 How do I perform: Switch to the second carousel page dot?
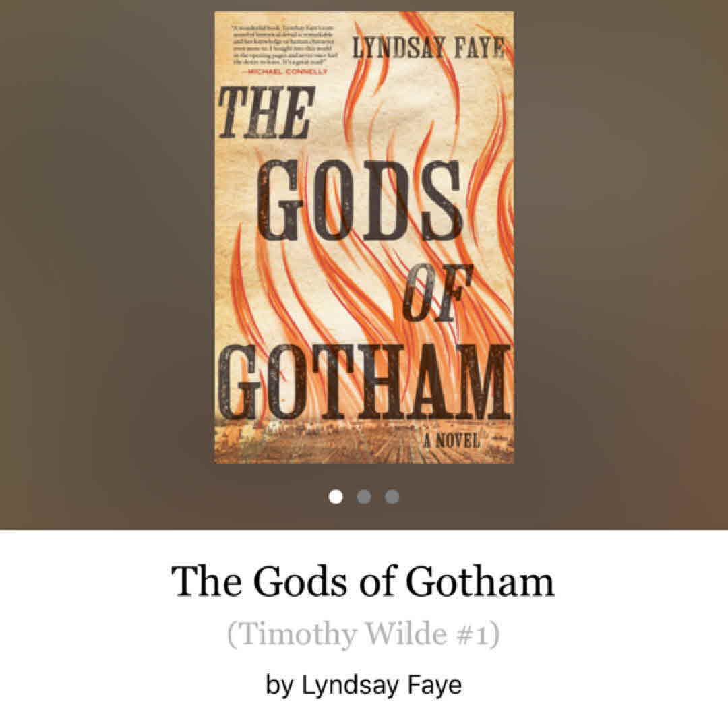tap(364, 496)
